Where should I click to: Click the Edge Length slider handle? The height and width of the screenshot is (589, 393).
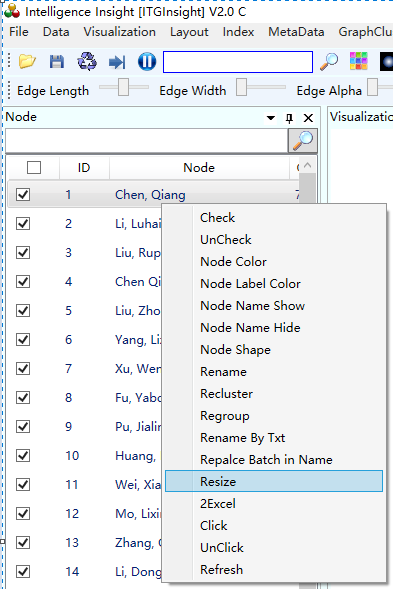123,87
